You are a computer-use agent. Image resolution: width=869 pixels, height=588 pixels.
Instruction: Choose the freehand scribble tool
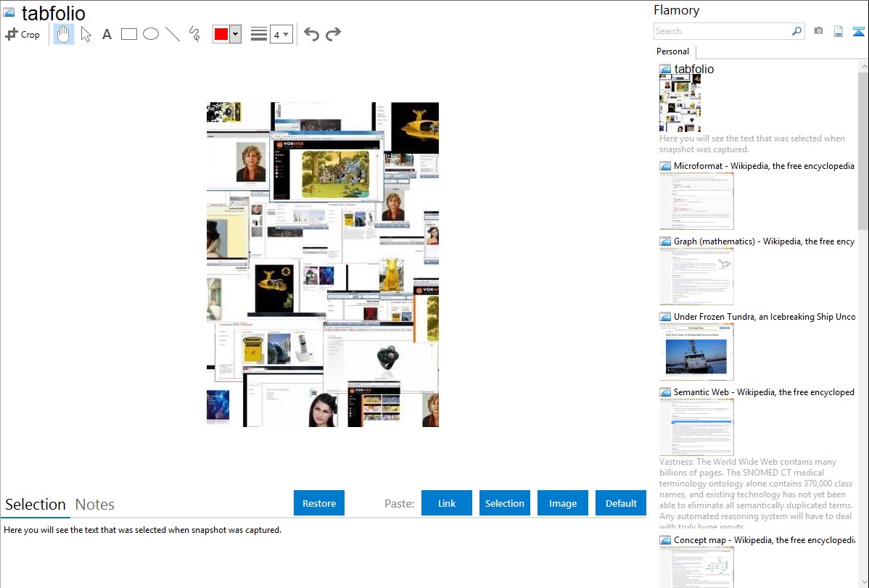[x=194, y=34]
